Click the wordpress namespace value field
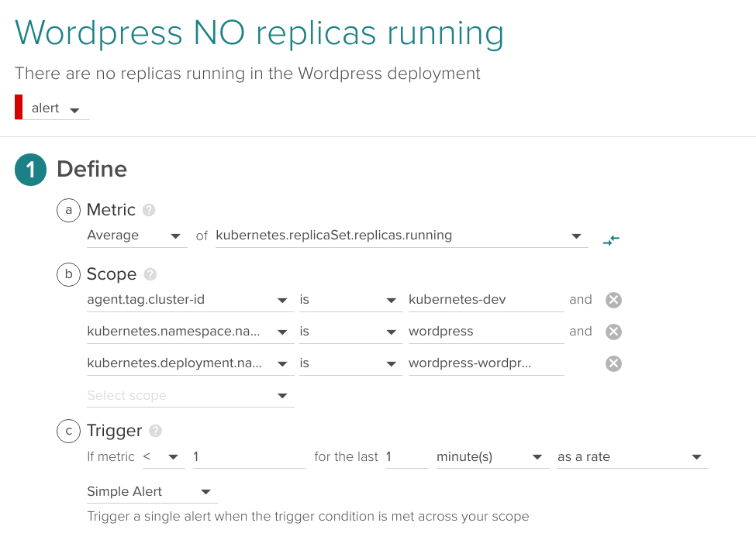Image resolution: width=756 pixels, height=540 pixels. point(486,332)
